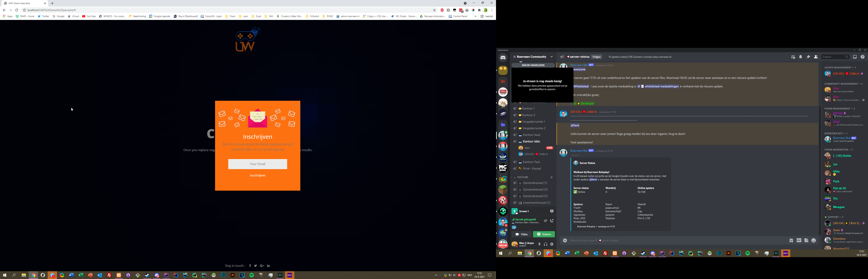Open notification settings bell icon
868x279 pixels.
tap(801, 57)
